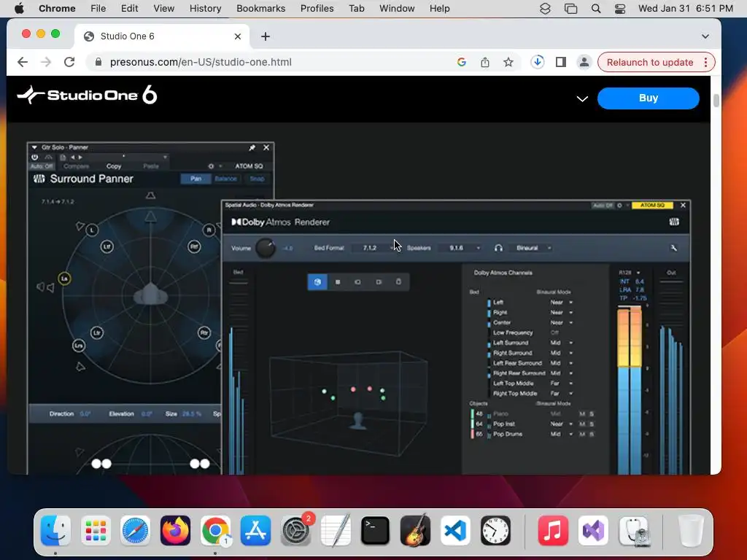Image resolution: width=747 pixels, height=560 pixels.
Task: Mute the Pop Inst object
Action: pos(582,424)
